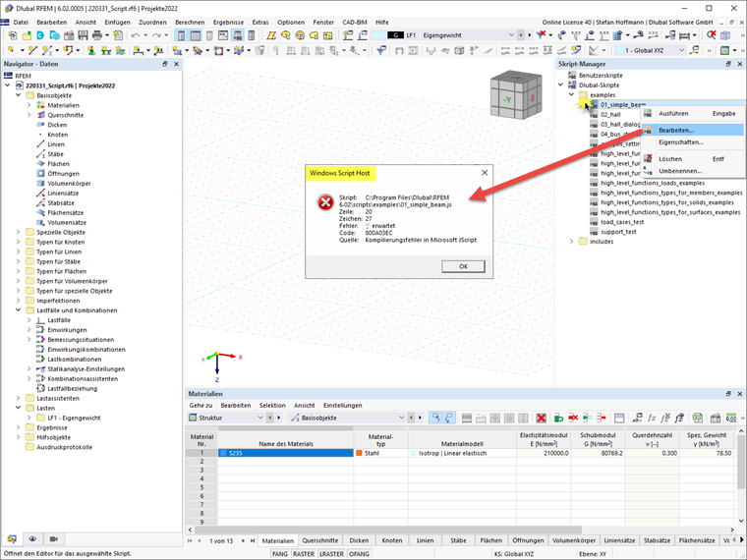Close the Skript-Manager panel
The image size is (747, 560).
coord(740,64)
